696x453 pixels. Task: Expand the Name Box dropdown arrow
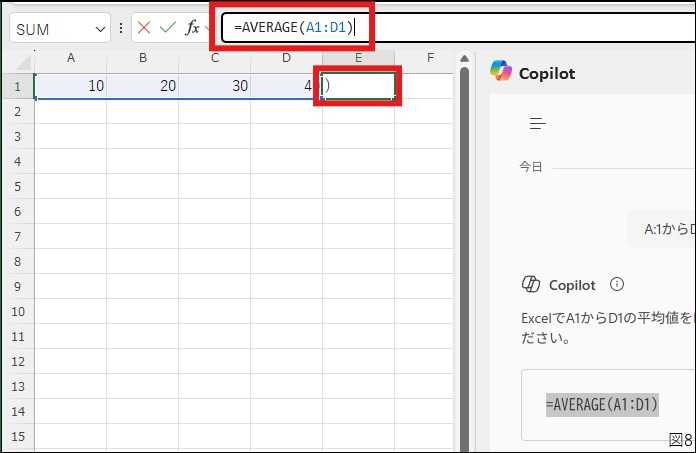coord(99,30)
